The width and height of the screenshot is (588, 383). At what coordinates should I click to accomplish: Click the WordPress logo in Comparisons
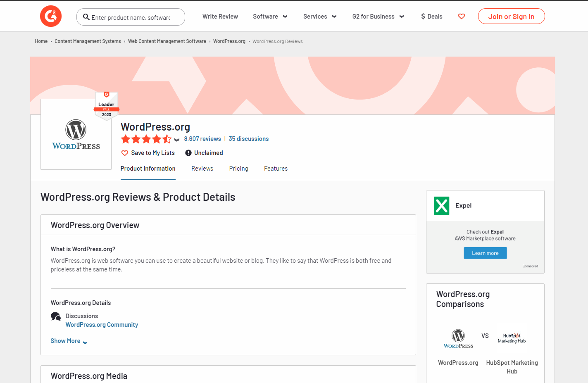pyautogui.click(x=458, y=339)
